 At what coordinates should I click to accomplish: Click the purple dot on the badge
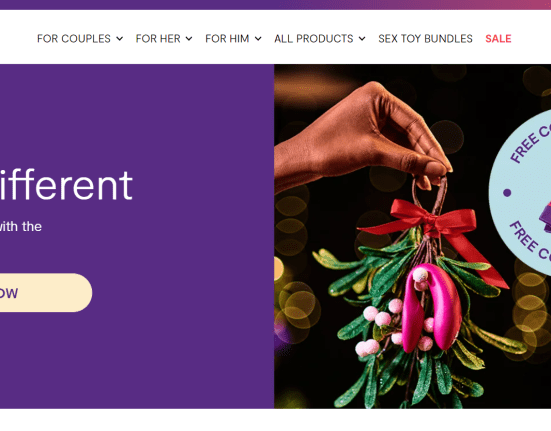pyautogui.click(x=507, y=192)
